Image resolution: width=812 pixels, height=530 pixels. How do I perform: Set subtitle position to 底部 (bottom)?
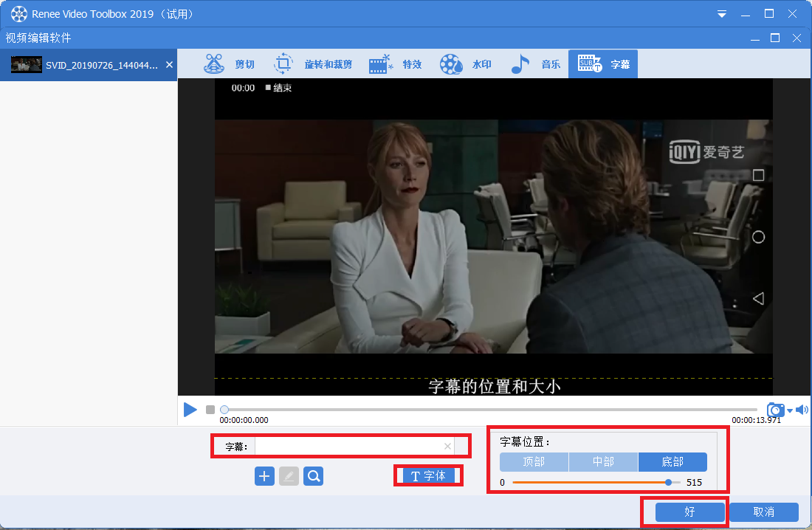point(672,461)
